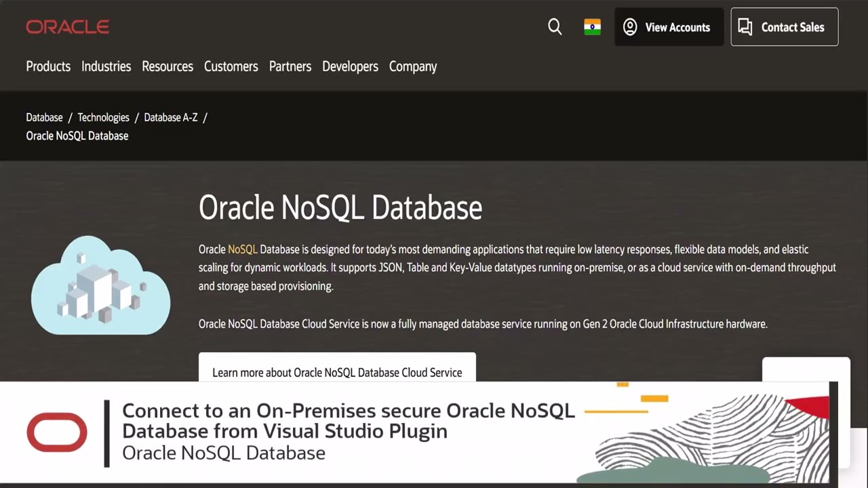Open the Customers menu
Screen dimensions: 868x488
[x=231, y=66]
